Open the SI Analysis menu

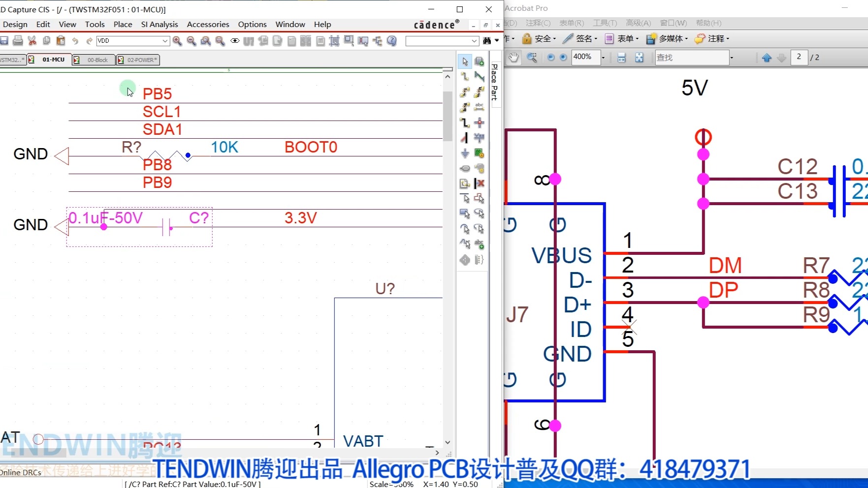160,25
